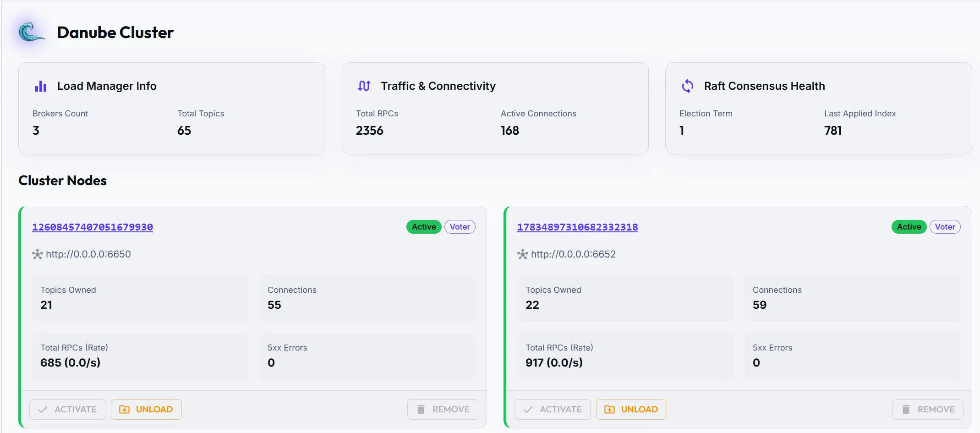This screenshot has width=980, height=433.
Task: Click the Active badge on node 17834897310682332318
Action: pyautogui.click(x=909, y=227)
